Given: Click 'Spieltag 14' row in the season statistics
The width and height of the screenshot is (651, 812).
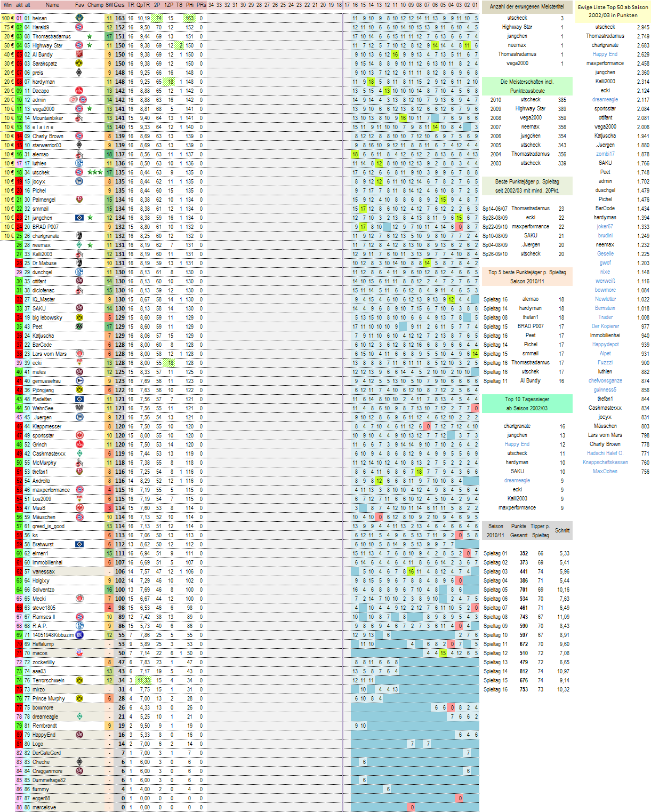Looking at the screenshot, I should 495,671.
